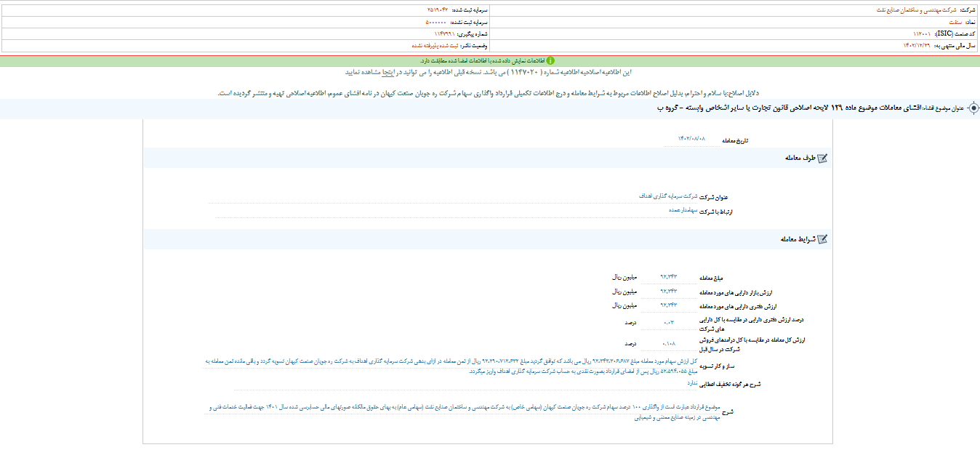Click the edit icon next to شرایط معامله

822,239
